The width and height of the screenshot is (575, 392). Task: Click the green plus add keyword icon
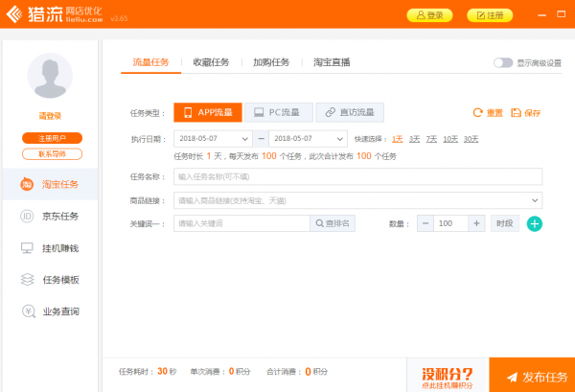pos(535,223)
